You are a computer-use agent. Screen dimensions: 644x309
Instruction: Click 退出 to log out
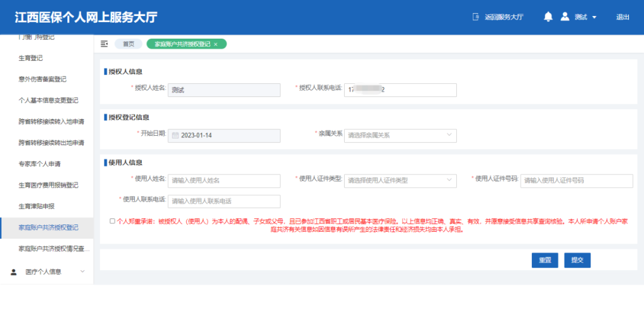click(x=623, y=17)
